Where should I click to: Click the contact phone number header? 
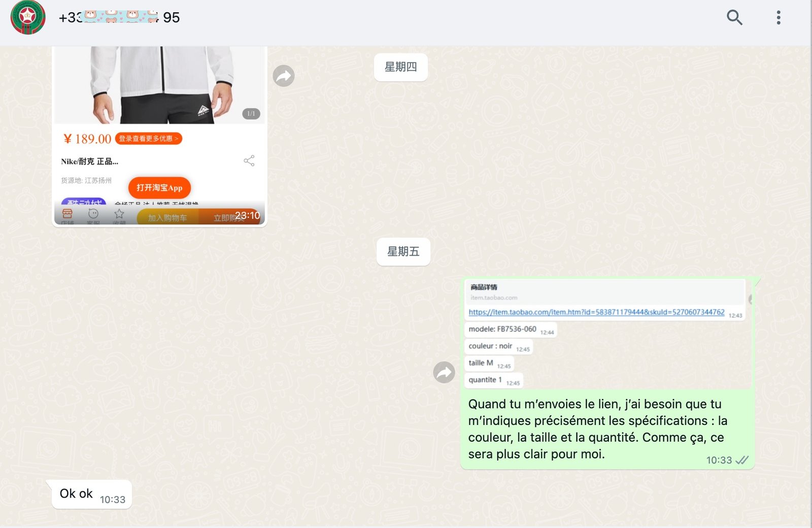[119, 18]
